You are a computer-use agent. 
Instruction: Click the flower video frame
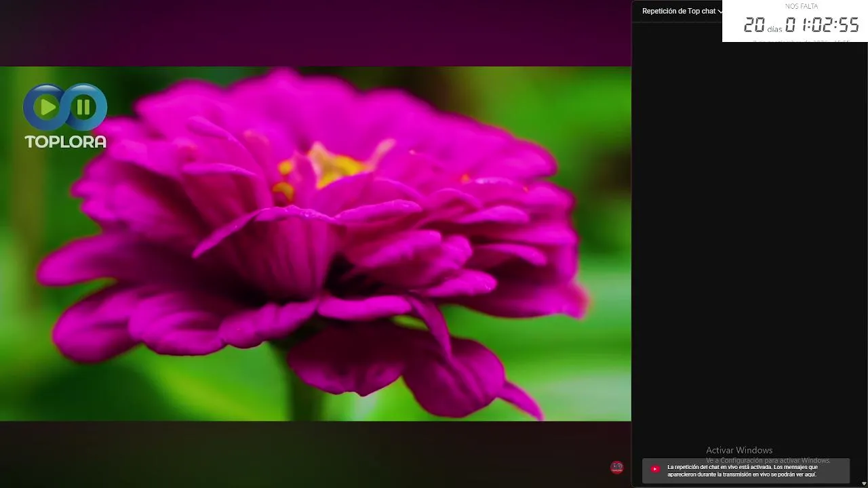click(315, 244)
